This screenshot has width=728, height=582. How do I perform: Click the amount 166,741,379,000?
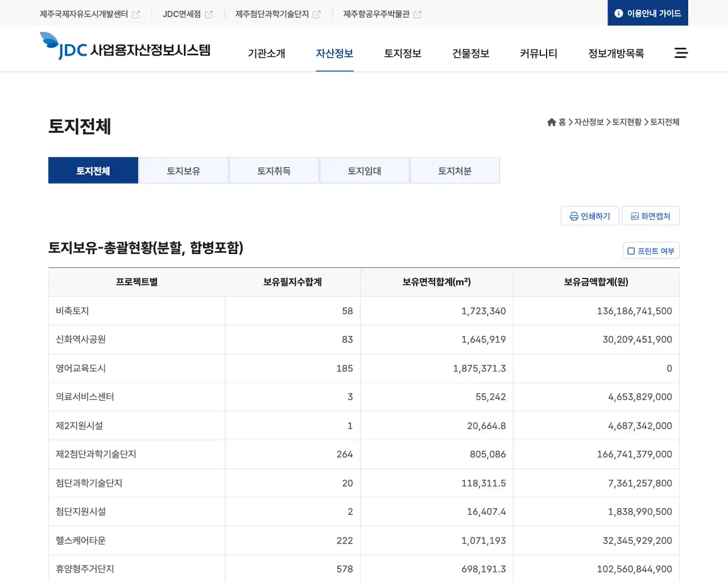[634, 454]
